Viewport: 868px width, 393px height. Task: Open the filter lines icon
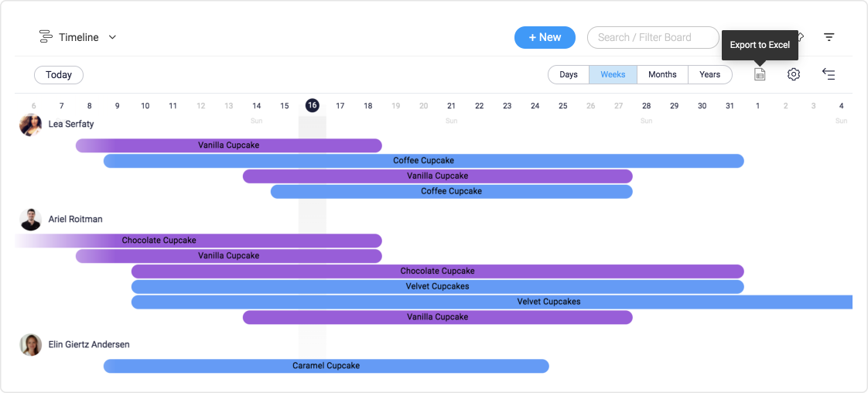[x=829, y=37]
